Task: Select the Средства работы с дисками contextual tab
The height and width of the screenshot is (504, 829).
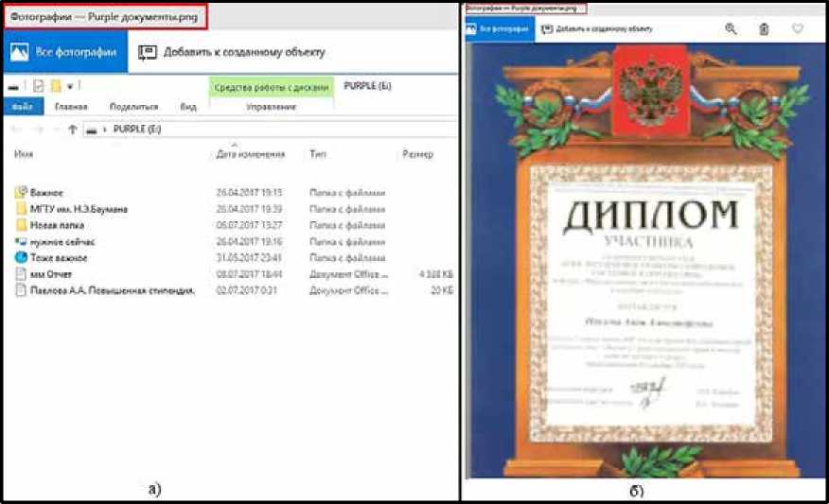Action: pos(272,88)
